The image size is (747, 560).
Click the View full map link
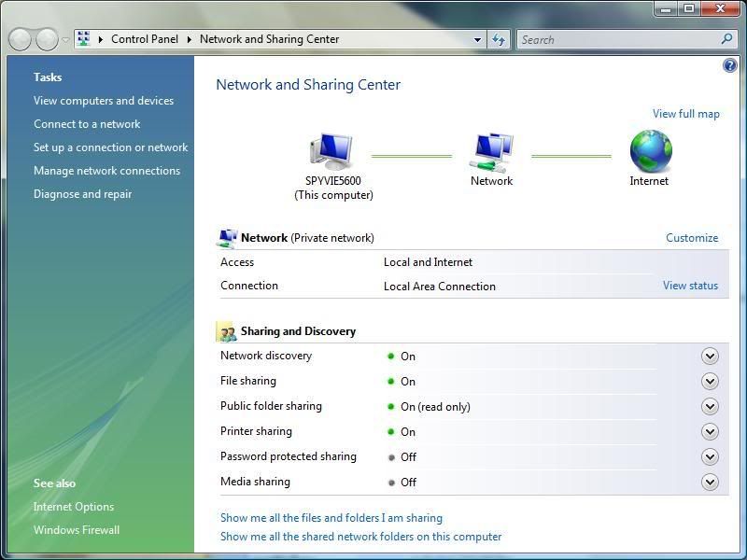(x=685, y=114)
